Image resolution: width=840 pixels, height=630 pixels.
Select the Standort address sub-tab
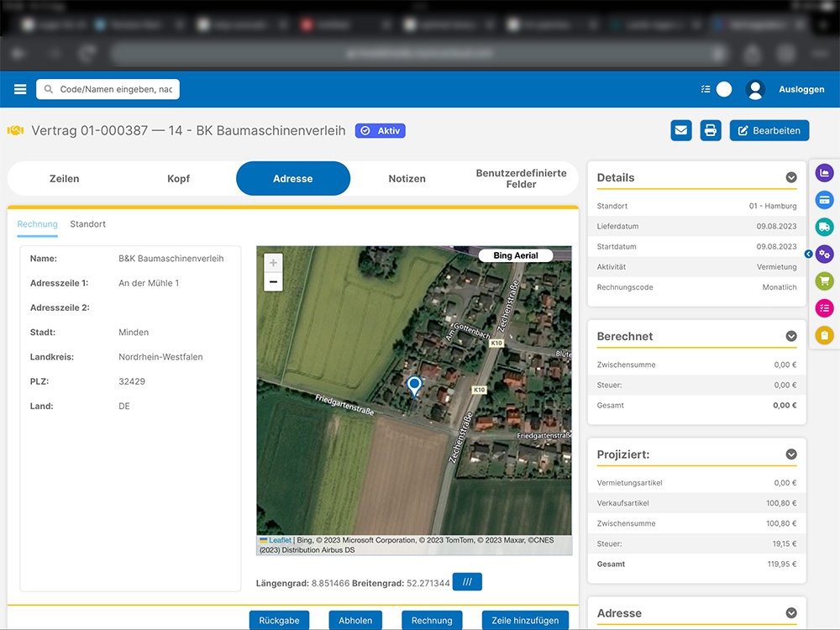click(88, 224)
